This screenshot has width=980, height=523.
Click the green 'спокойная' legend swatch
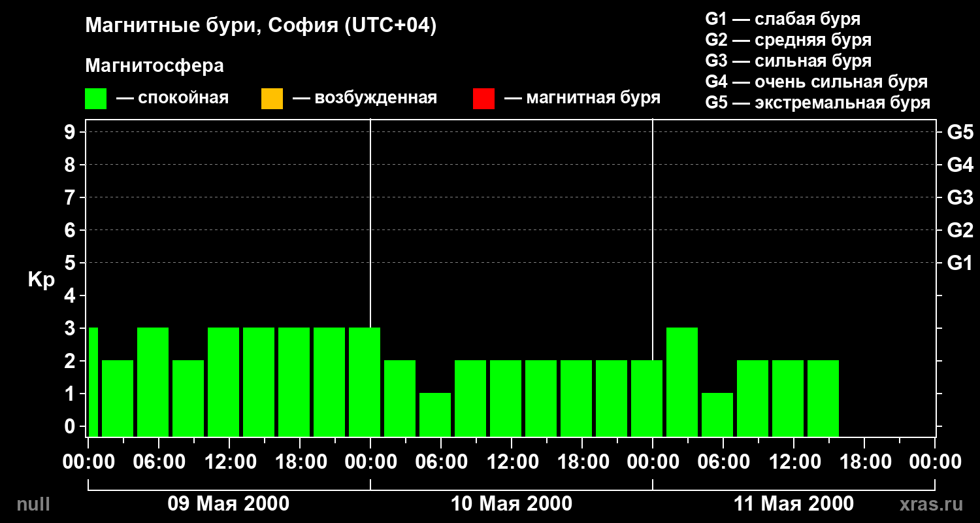point(96,99)
